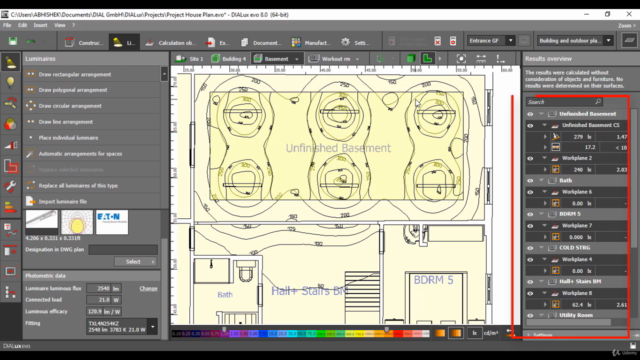
Task: Open the Fitting TXL4N254KZ dropdown
Action: (x=153, y=327)
